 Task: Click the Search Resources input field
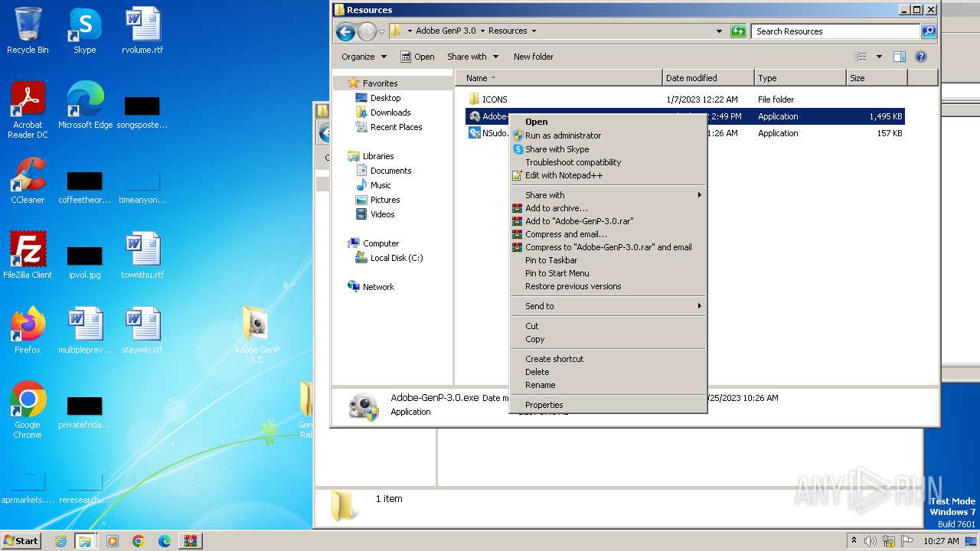tap(836, 31)
